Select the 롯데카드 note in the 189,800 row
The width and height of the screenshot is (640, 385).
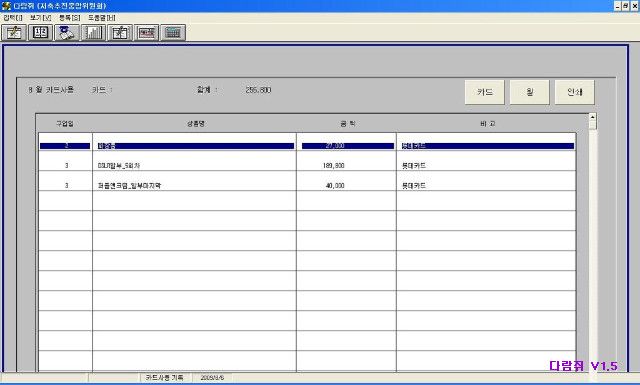click(x=414, y=165)
